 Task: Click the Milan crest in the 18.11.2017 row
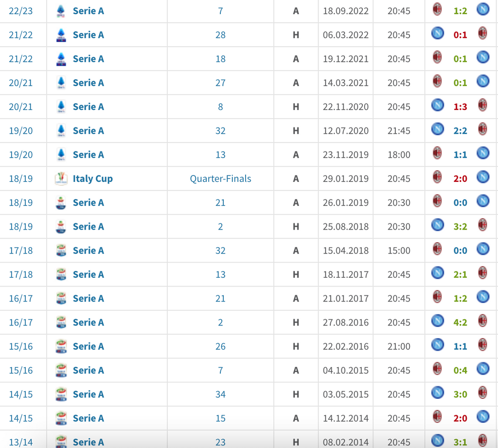[482, 272]
